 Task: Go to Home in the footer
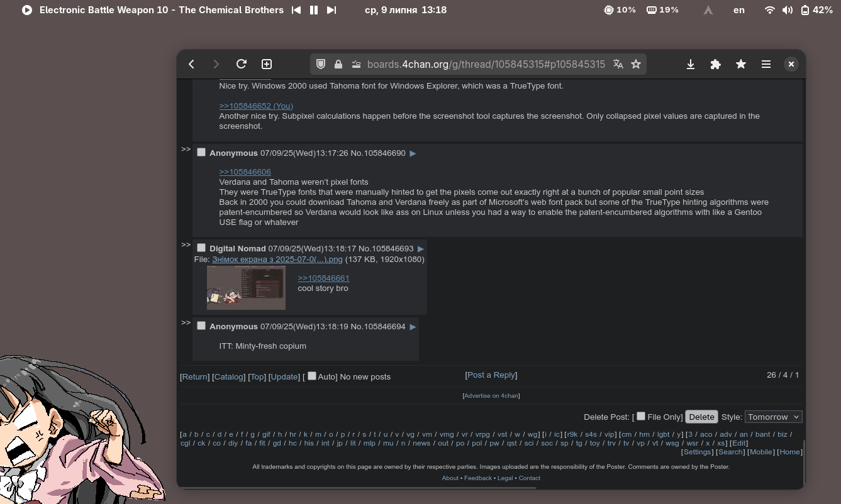click(789, 452)
